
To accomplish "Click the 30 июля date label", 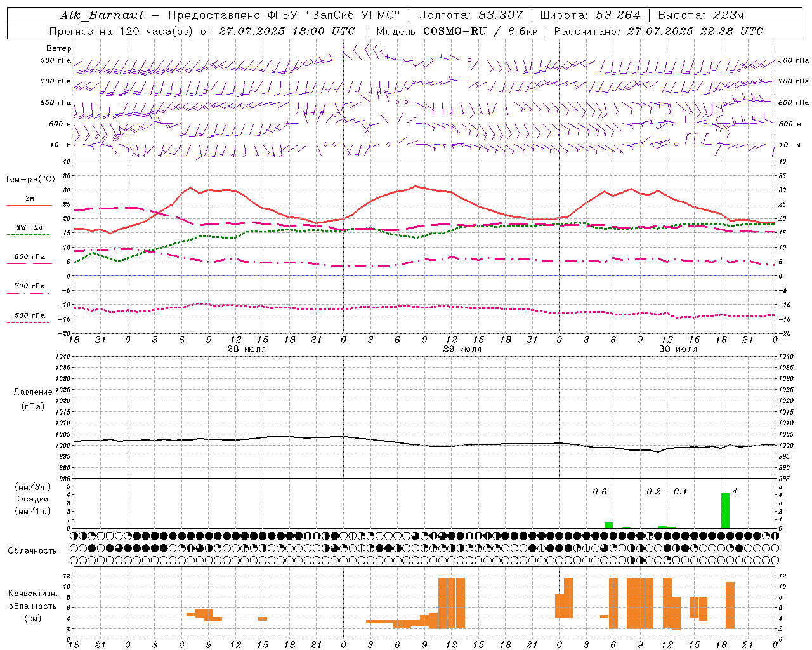I will pyautogui.click(x=678, y=349).
